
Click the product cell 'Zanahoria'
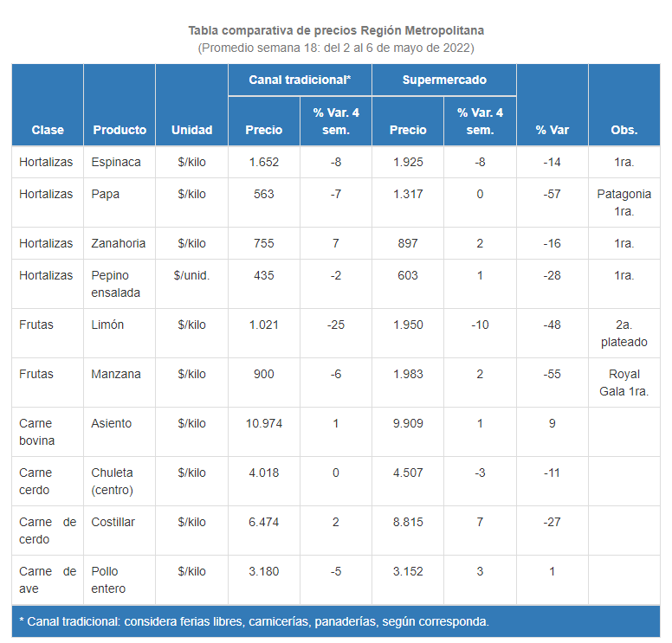pos(119,243)
